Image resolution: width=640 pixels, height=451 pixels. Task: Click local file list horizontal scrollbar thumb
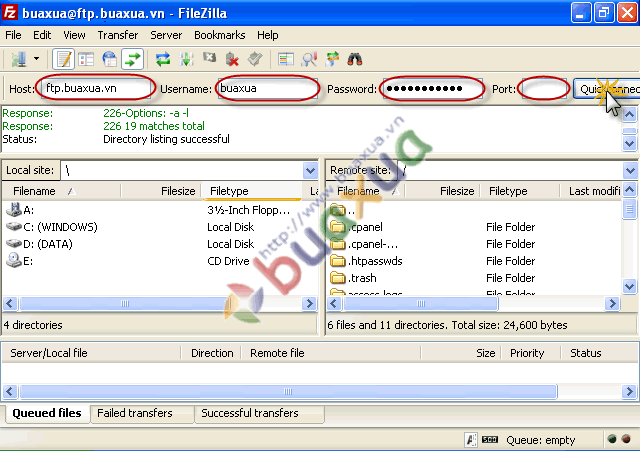125,304
